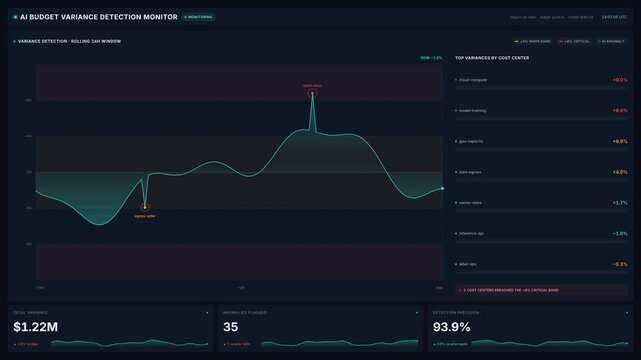The height and width of the screenshot is (360, 641).
Task: Click the Anomalies Flagged sparkline
Action: 339,343
